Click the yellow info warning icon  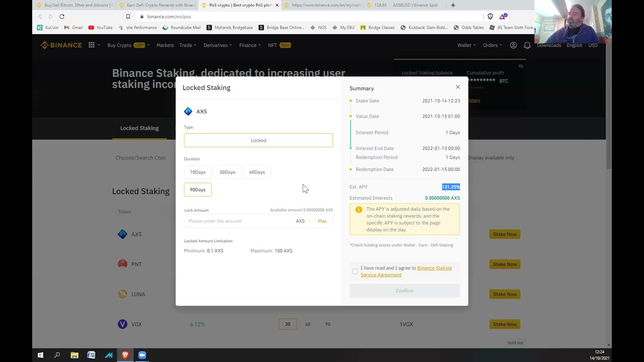pyautogui.click(x=359, y=210)
